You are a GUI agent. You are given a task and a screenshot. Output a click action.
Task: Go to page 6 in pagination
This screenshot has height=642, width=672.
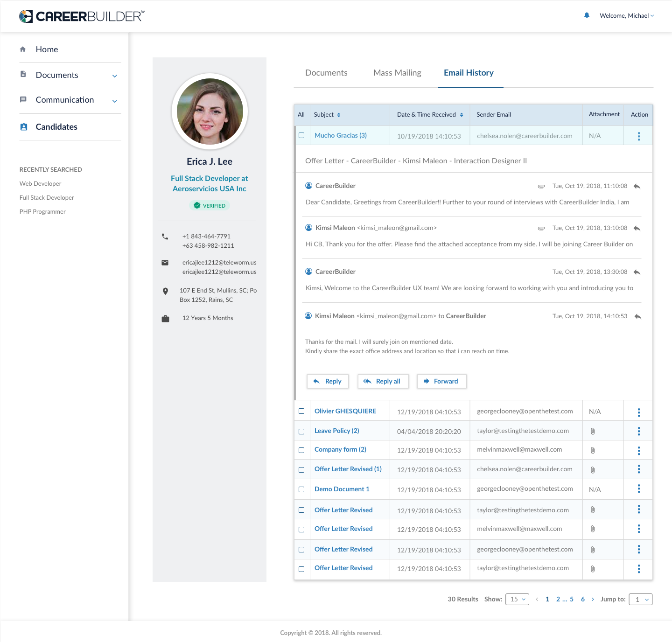pyautogui.click(x=583, y=600)
